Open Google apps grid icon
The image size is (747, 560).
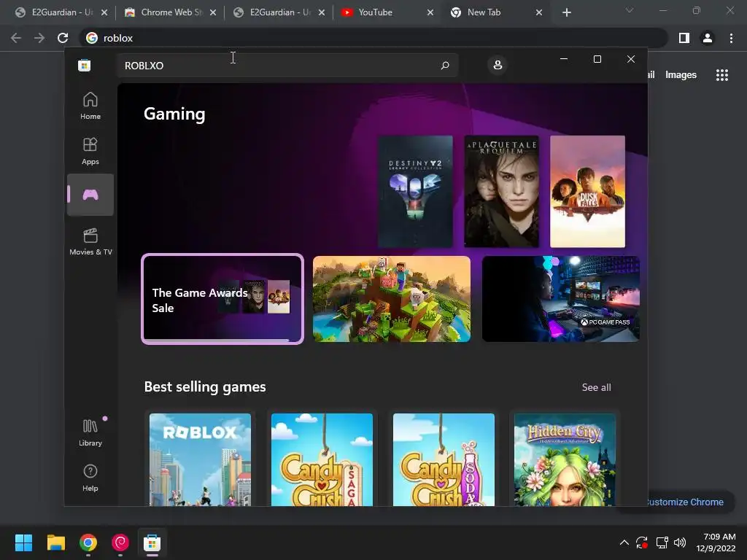722,75
